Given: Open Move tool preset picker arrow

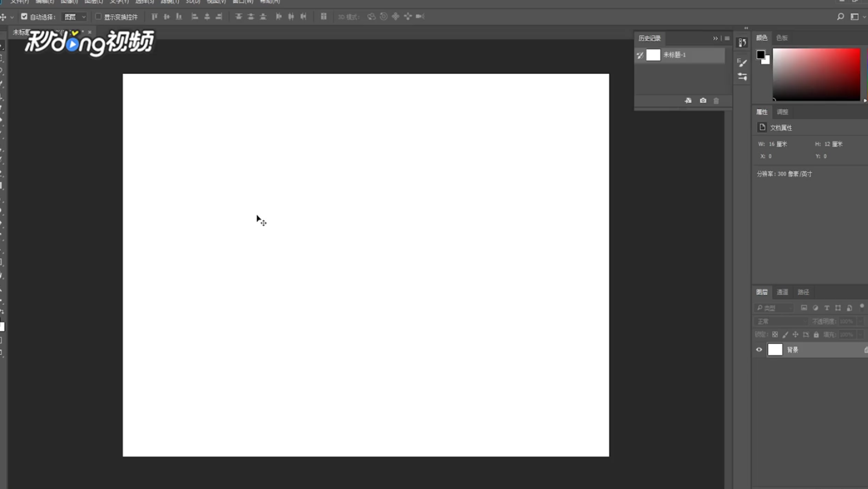Looking at the screenshot, I should point(12,17).
